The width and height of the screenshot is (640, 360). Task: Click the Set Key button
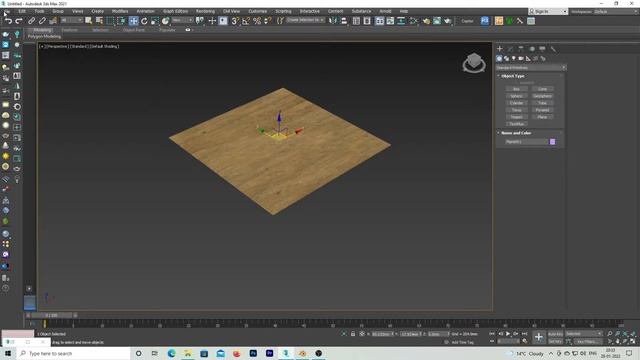555,341
